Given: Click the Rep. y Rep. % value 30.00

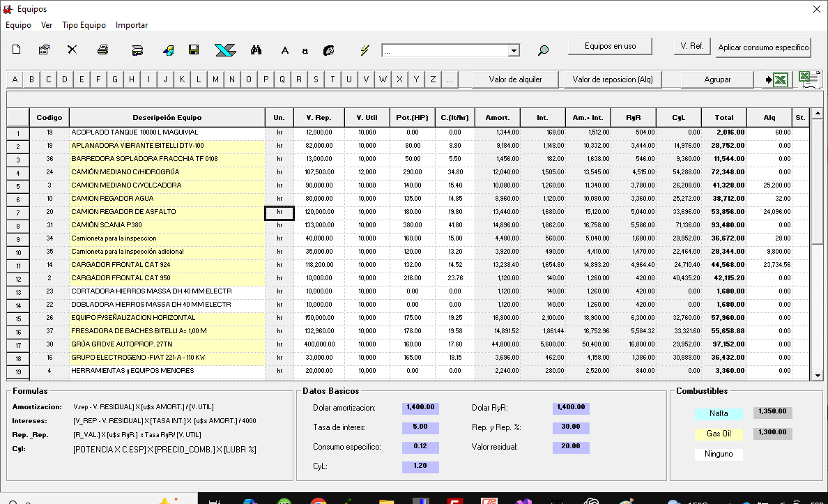Looking at the screenshot, I should (571, 427).
